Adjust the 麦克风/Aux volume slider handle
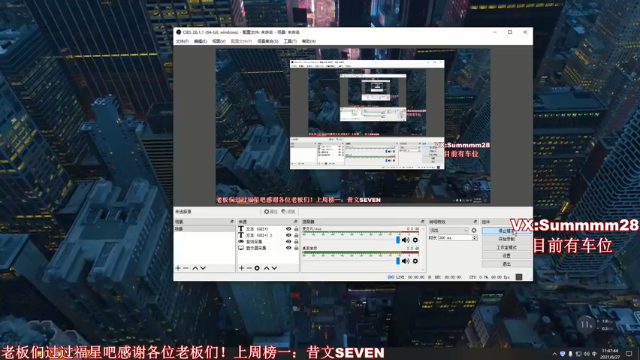 click(398, 240)
